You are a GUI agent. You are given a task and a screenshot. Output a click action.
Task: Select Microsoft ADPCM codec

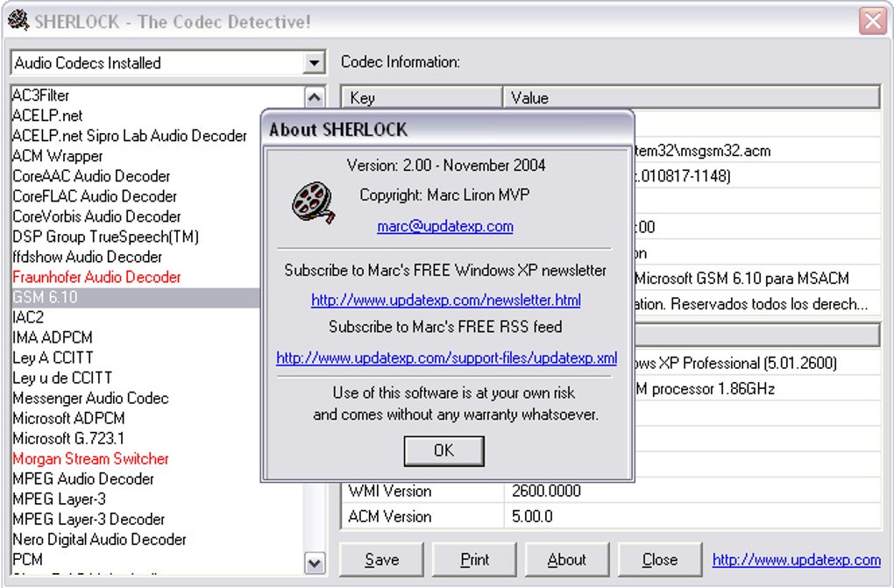[68, 418]
